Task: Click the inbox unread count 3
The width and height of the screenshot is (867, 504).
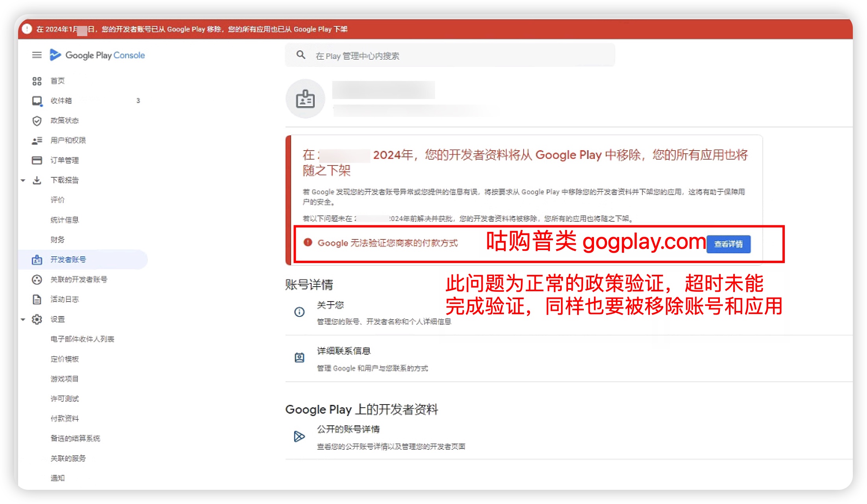Action: [x=138, y=101]
